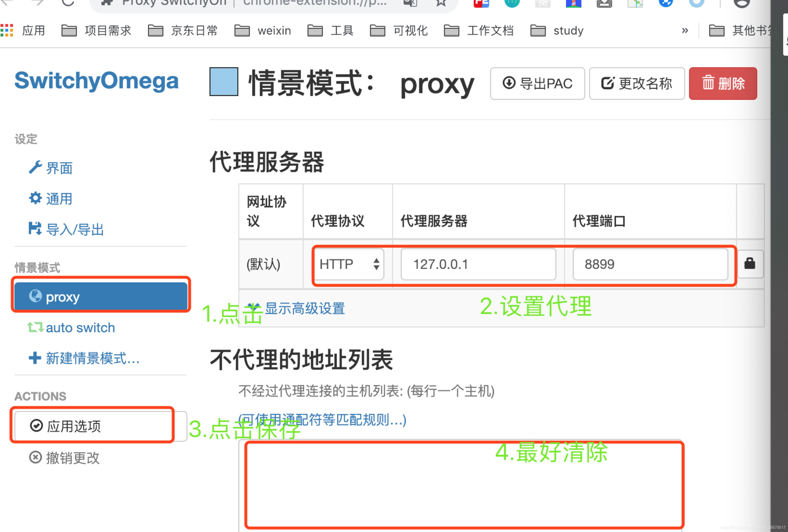Viewport: 788px width, 532px height.
Task: Open the 应用 apps bookmark shortcut
Action: (x=23, y=30)
